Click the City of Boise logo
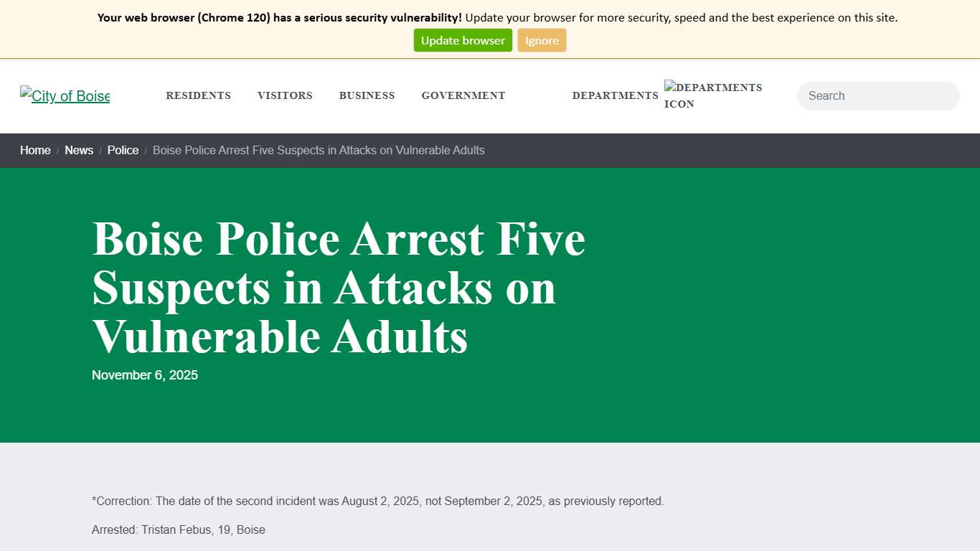This screenshot has height=551, width=980. pos(65,95)
